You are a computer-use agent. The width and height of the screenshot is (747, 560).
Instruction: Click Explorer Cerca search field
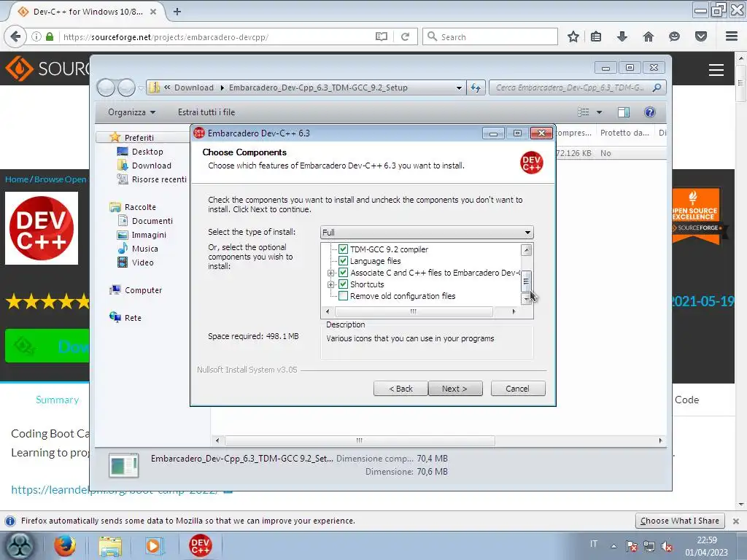tap(570, 87)
